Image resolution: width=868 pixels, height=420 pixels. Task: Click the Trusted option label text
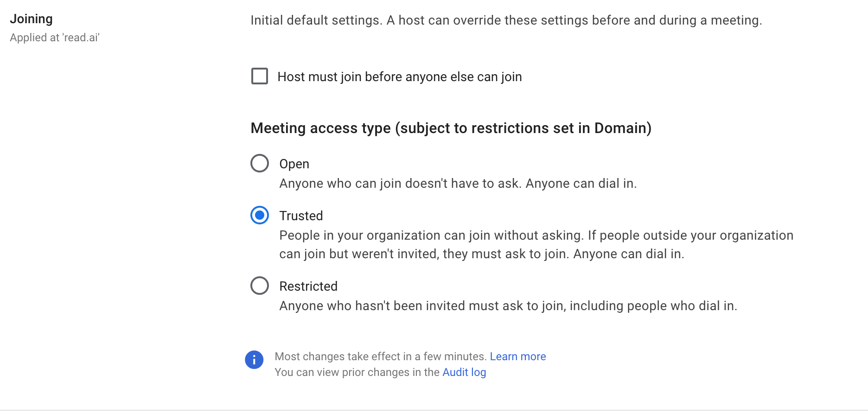point(301,215)
